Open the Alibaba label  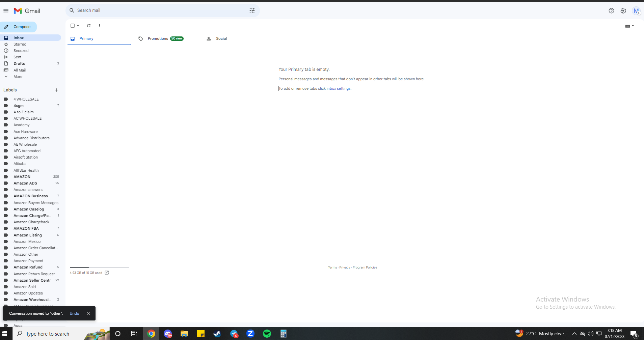(x=31, y=164)
